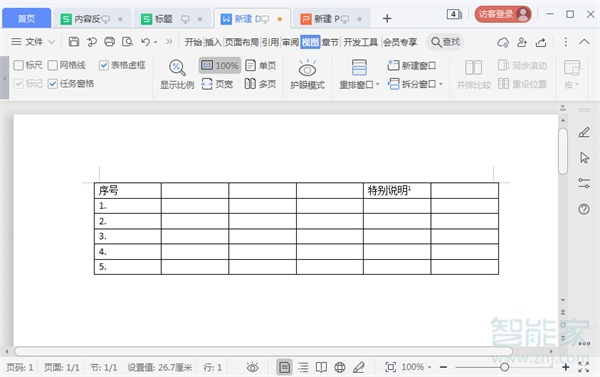Open the 页面布局 ribbon tab
Viewport: 600px width, 377px height.
(241, 42)
